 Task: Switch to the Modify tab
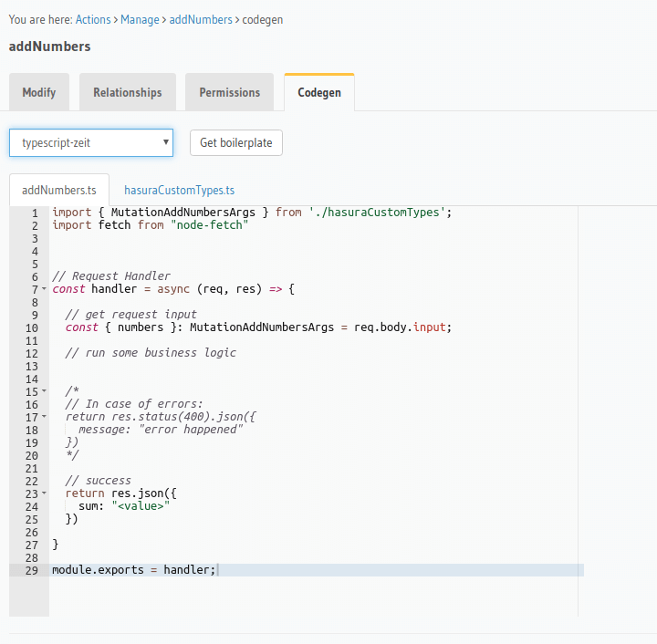pyautogui.click(x=39, y=92)
